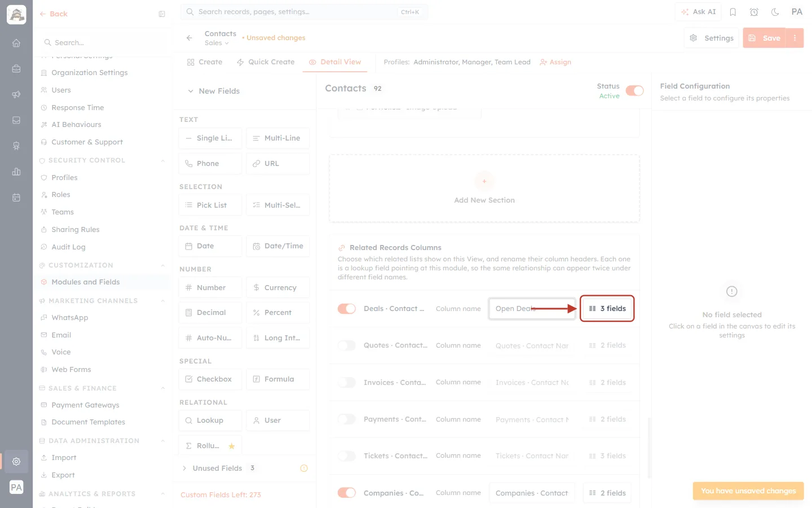812x508 pixels.
Task: Open the home icon in left rail
Action: click(16, 43)
